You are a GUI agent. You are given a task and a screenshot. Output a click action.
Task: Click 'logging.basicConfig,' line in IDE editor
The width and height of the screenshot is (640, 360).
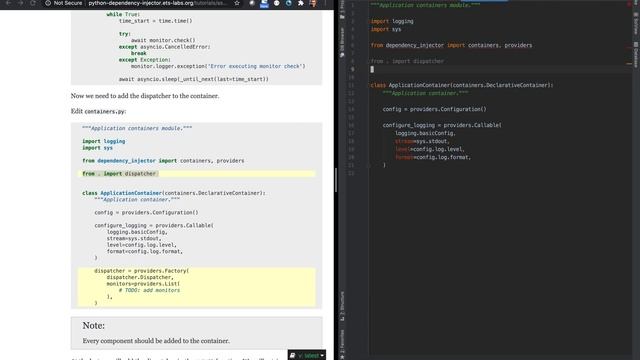(425, 133)
